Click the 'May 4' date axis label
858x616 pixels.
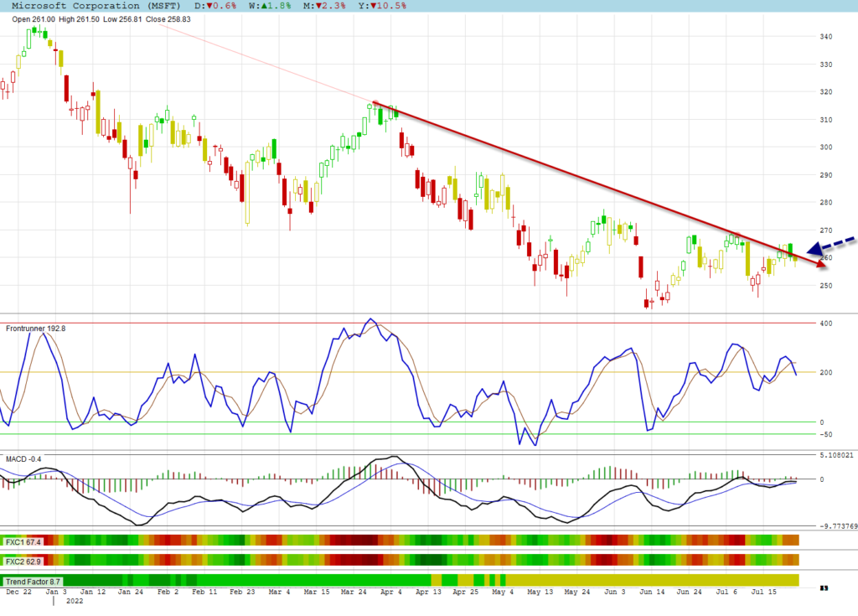[503, 592]
